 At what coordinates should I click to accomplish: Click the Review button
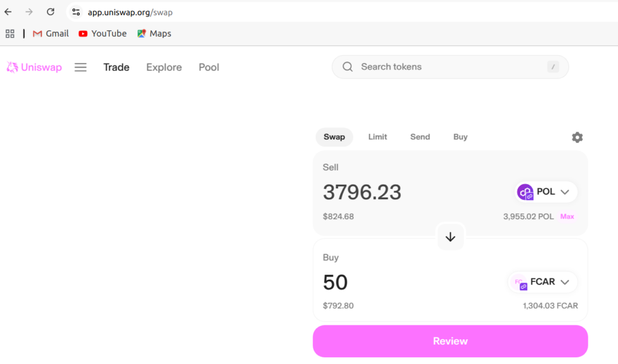(450, 341)
